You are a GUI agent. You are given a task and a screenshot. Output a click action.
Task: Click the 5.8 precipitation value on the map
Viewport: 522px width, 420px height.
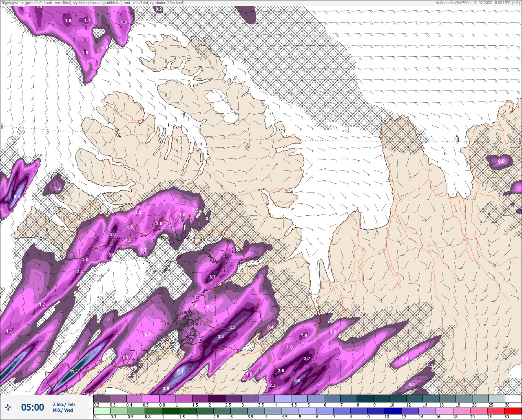(x=17, y=197)
